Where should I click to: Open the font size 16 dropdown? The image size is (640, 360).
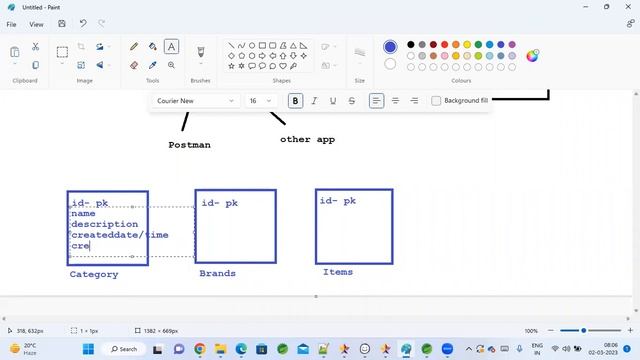coord(260,101)
